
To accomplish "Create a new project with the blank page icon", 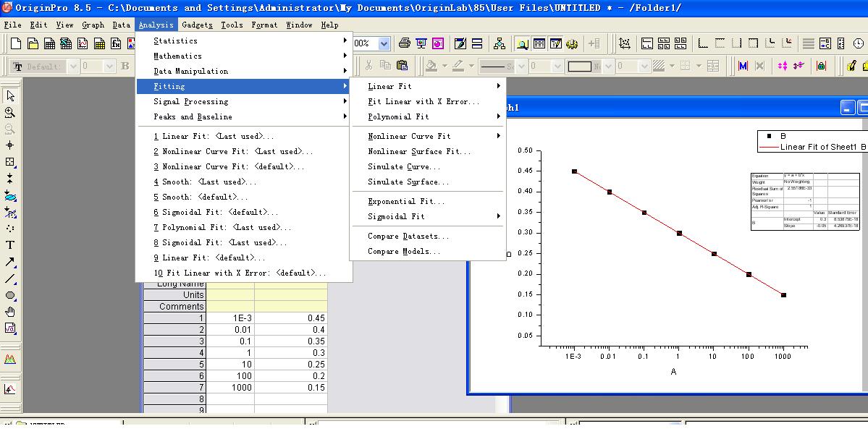I will tap(16, 43).
